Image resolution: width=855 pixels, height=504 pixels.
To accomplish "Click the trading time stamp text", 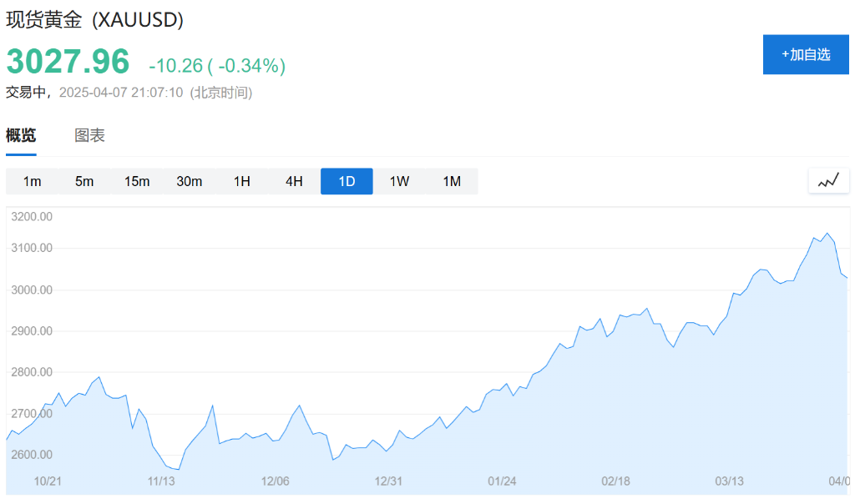I will tap(129, 92).
